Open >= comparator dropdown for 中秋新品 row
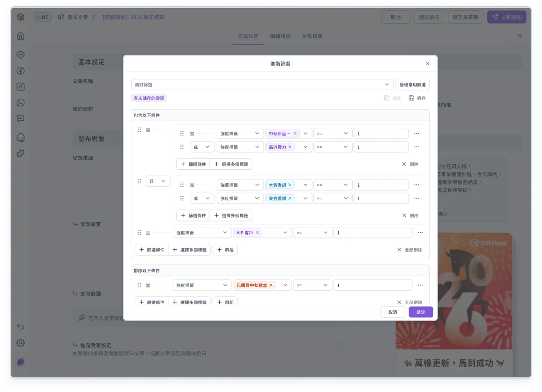The image size is (542, 392). 333,133
